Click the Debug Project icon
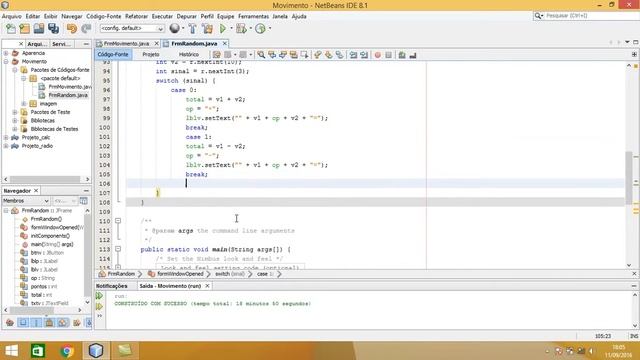 [x=241, y=29]
